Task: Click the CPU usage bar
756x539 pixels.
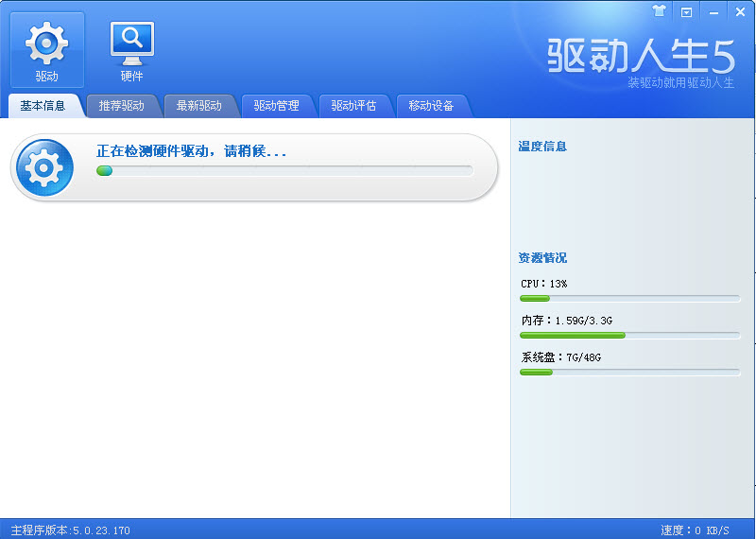Action: (x=629, y=299)
